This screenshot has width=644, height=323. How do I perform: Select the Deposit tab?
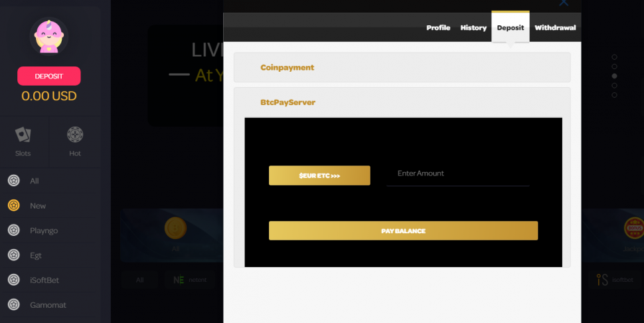[510, 28]
